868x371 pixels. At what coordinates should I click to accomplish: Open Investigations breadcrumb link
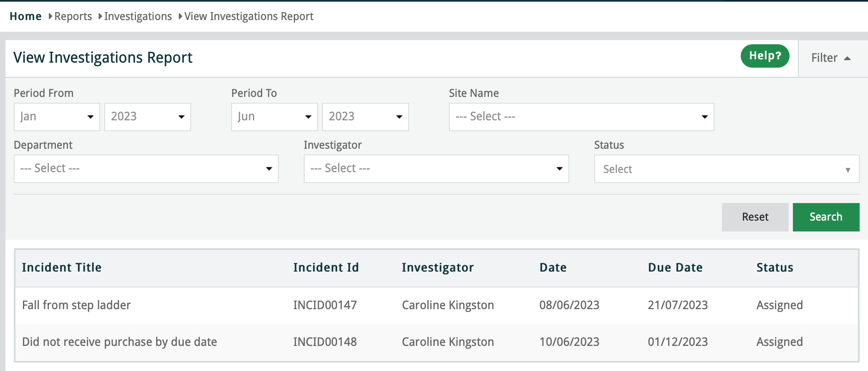tap(138, 16)
